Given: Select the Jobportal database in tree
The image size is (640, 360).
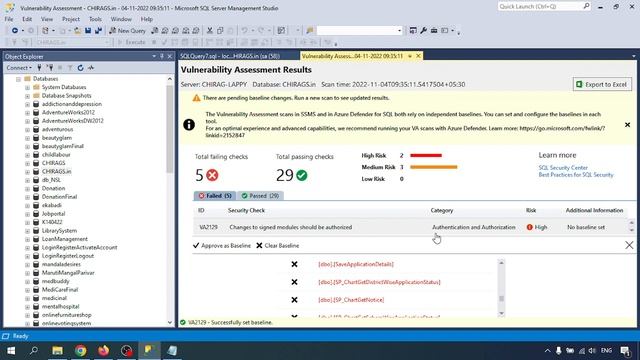Looking at the screenshot, I should 53,214.
